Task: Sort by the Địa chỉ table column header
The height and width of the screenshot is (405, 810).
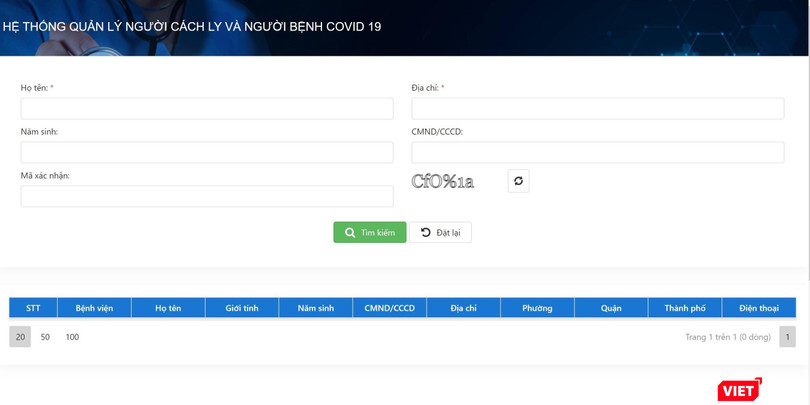Action: (463, 308)
